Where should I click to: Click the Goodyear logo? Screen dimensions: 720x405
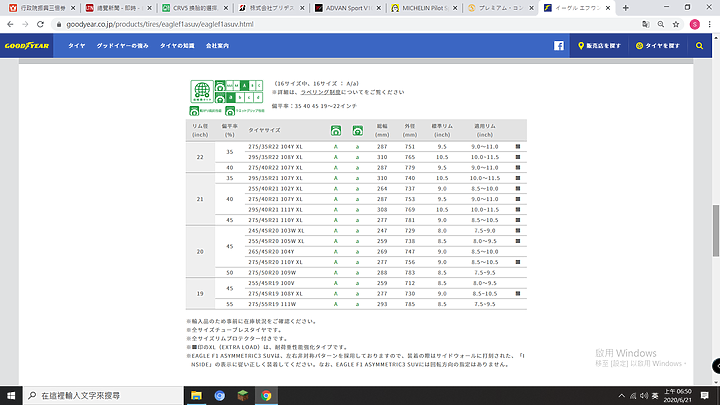(27, 46)
